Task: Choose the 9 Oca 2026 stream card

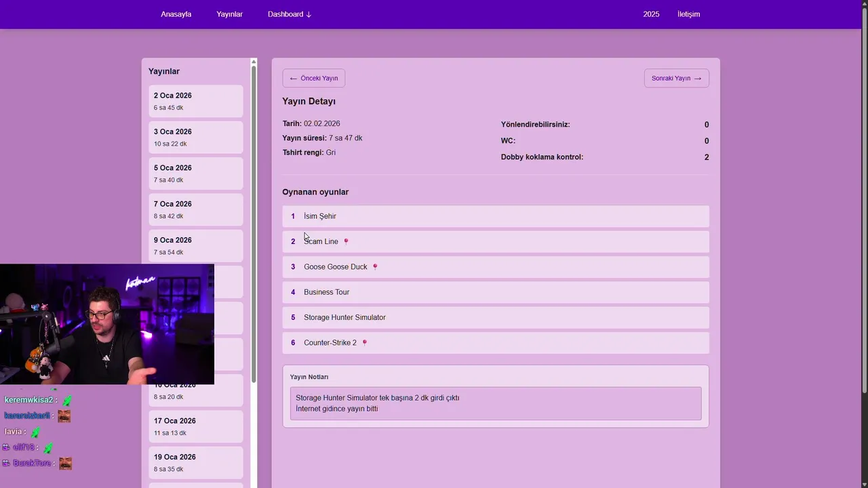Action: click(x=196, y=245)
